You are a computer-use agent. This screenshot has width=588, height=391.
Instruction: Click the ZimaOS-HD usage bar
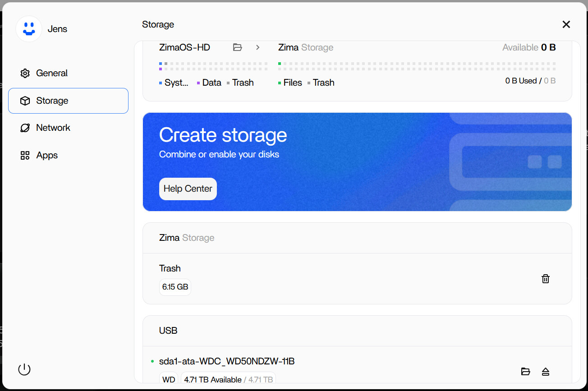pos(213,66)
